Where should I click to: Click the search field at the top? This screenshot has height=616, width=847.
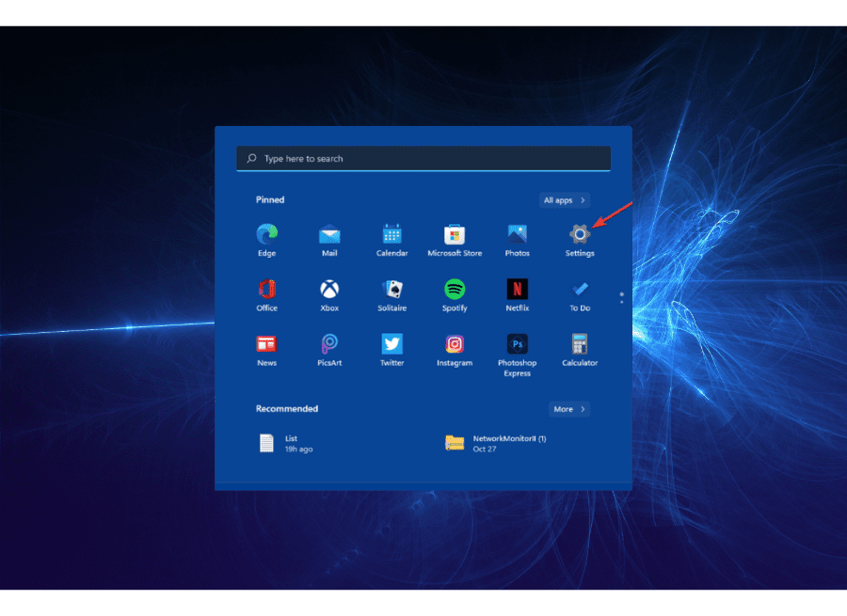[x=423, y=158]
